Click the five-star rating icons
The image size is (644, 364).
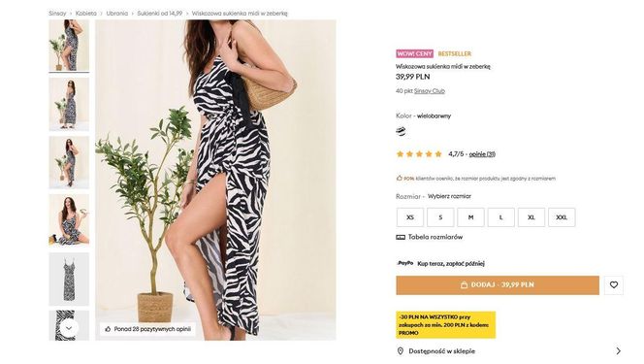pyautogui.click(x=419, y=154)
